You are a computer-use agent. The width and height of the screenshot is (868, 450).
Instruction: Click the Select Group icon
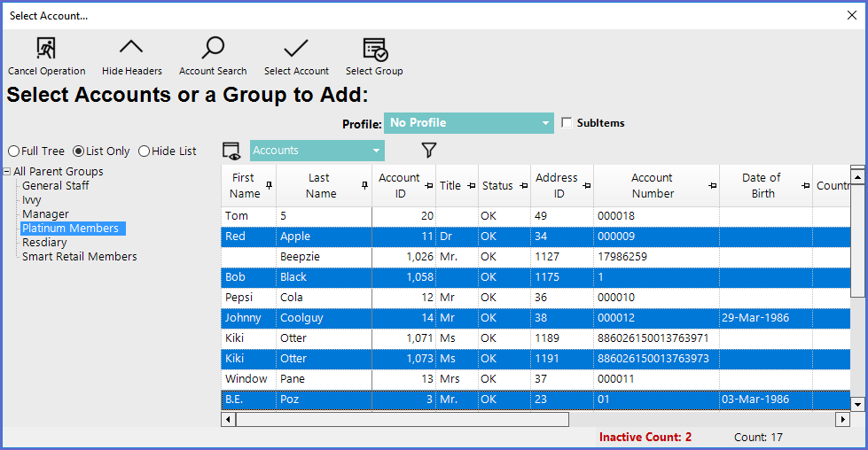pos(374,49)
